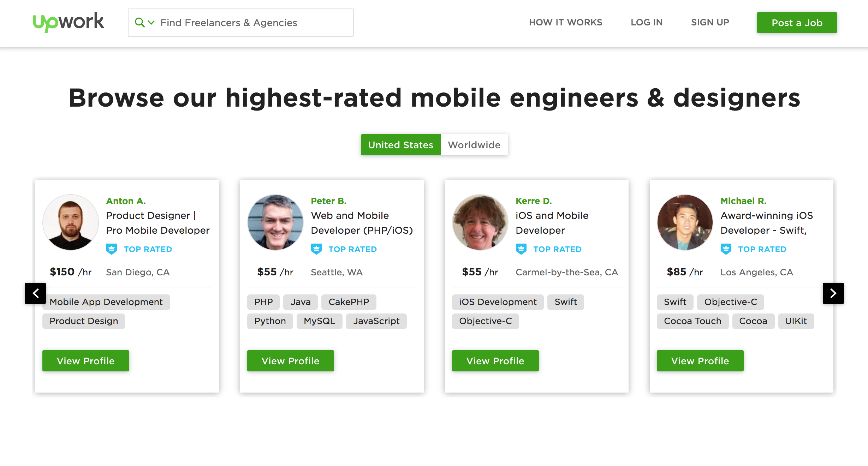Viewport: 868px width, 466px height.
Task: Click Peter B.'s profile photo
Action: tap(275, 222)
